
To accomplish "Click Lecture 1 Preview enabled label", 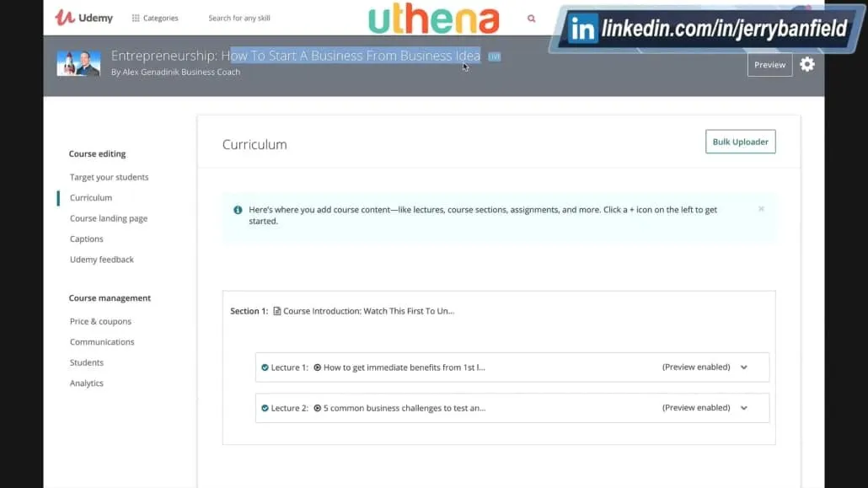I will pyautogui.click(x=696, y=367).
